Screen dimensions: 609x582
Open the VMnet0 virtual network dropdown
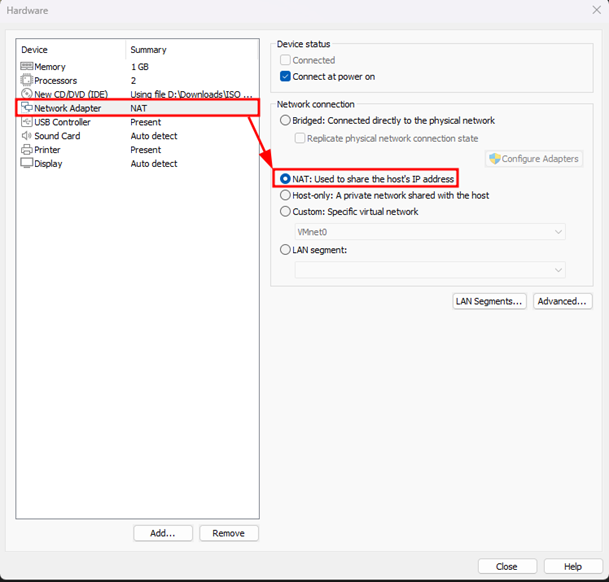point(430,232)
